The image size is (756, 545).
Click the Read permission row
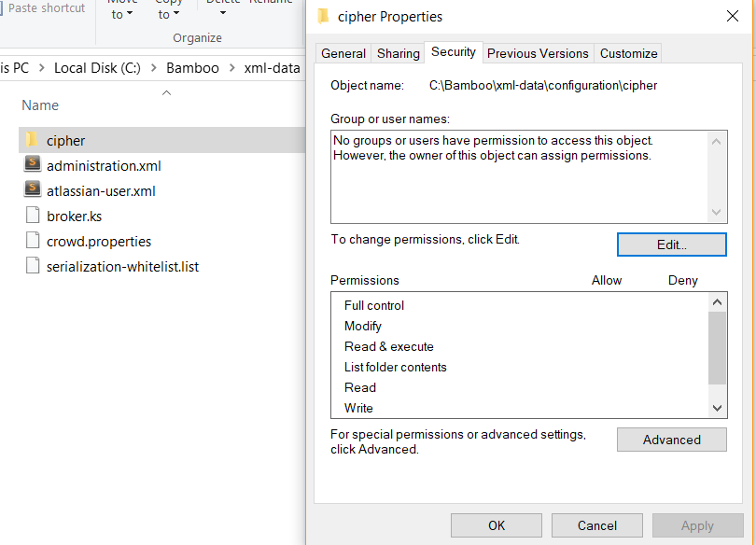pyautogui.click(x=520, y=387)
